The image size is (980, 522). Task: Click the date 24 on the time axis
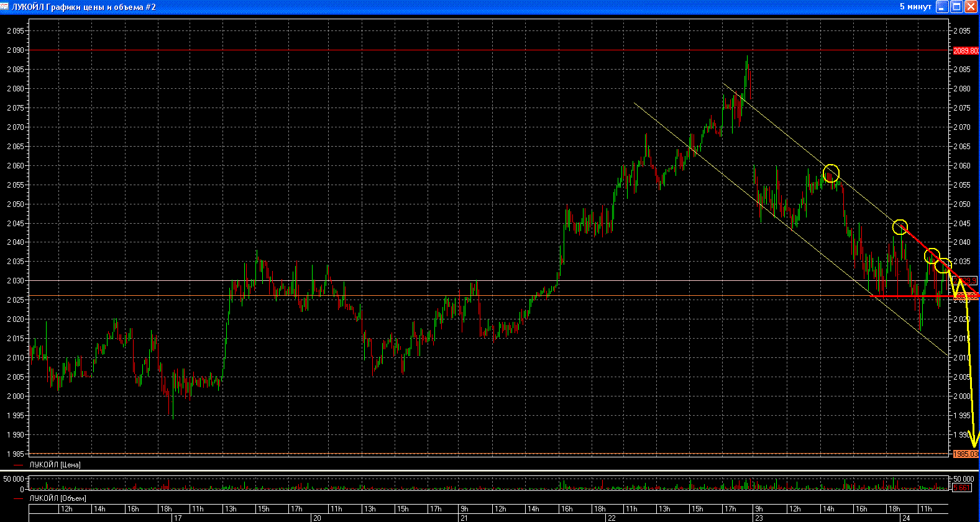(x=906, y=518)
